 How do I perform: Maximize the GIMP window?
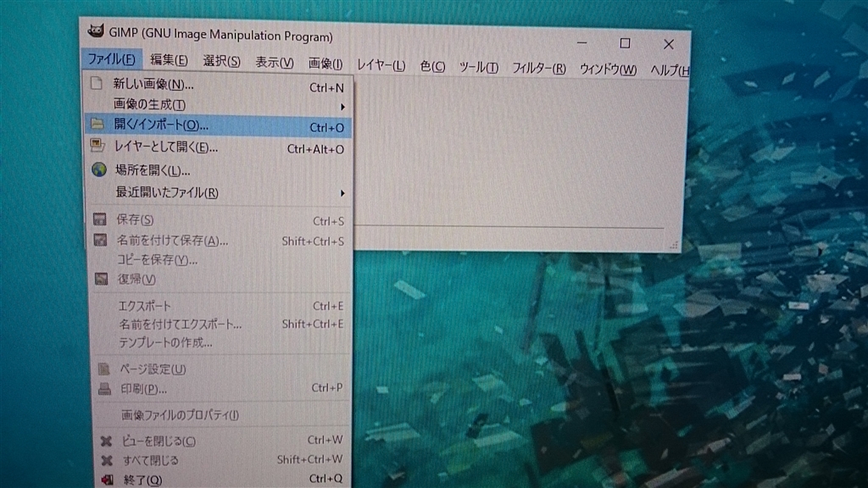coord(625,43)
